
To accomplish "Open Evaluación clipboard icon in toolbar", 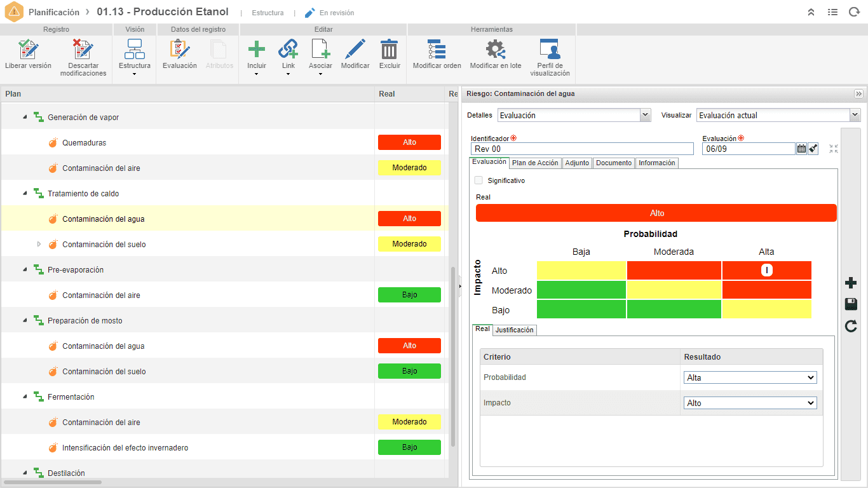I will pyautogui.click(x=180, y=49).
